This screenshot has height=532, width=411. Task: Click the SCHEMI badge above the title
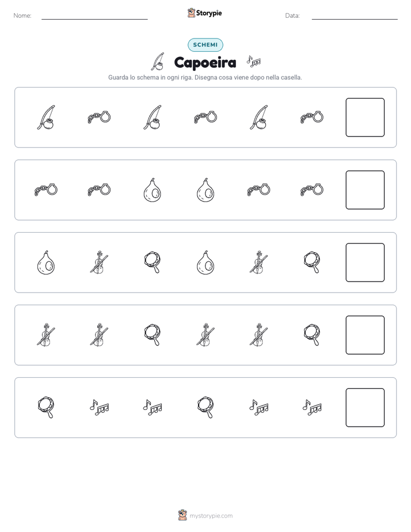click(x=205, y=45)
